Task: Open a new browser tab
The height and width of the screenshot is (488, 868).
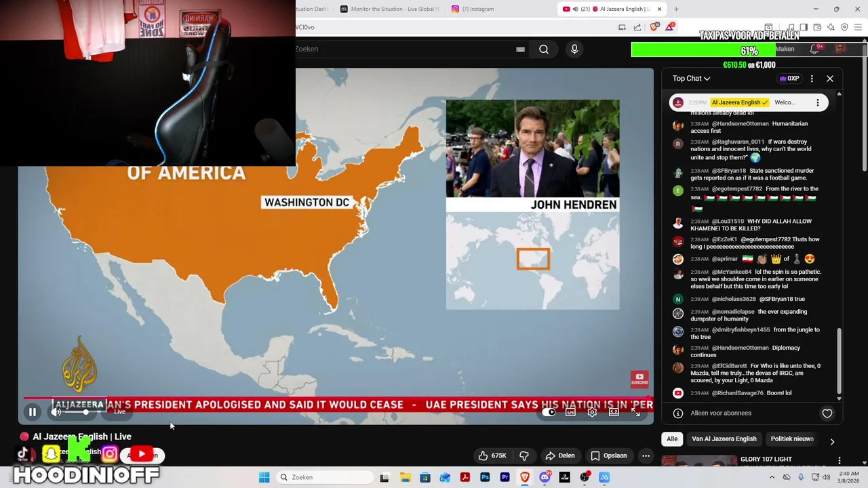Action: pos(675,9)
